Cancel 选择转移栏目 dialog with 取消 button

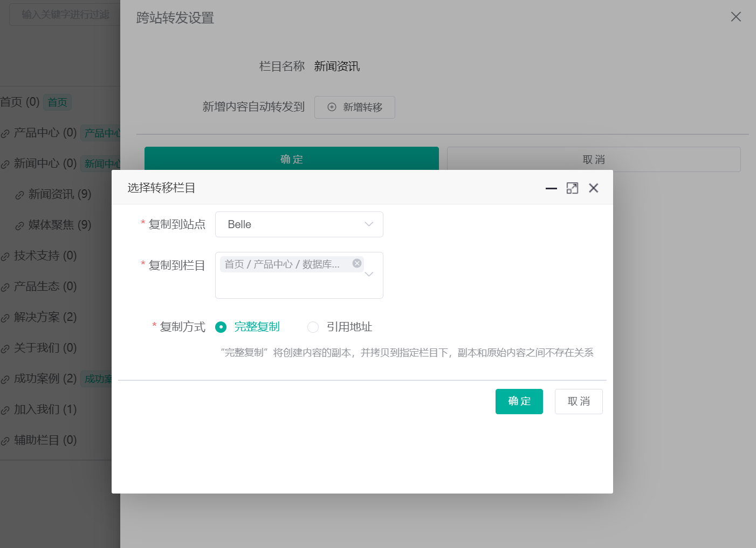pos(578,401)
